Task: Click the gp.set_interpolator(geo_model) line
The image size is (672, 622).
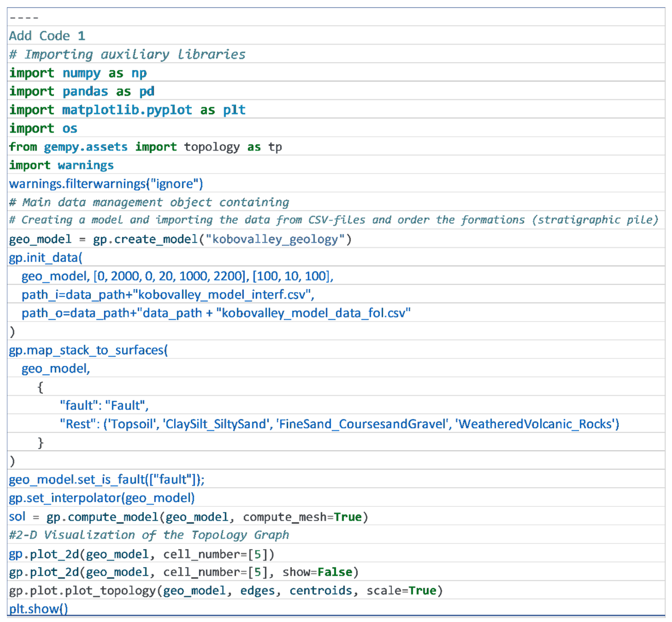Action: coord(102,498)
